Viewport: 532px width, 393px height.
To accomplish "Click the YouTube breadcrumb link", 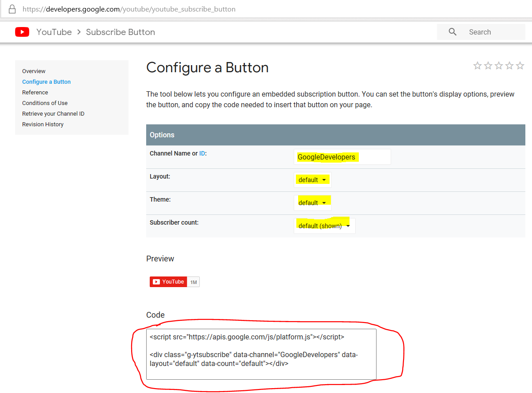I will [x=54, y=32].
